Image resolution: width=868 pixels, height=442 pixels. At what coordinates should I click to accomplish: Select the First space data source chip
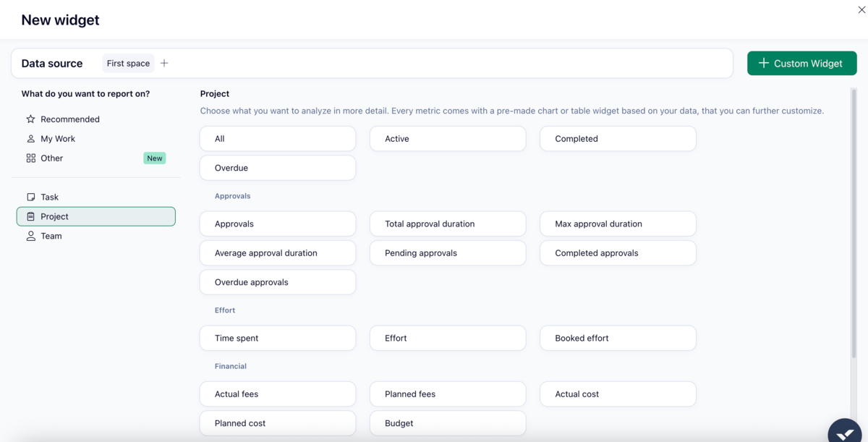(x=127, y=63)
